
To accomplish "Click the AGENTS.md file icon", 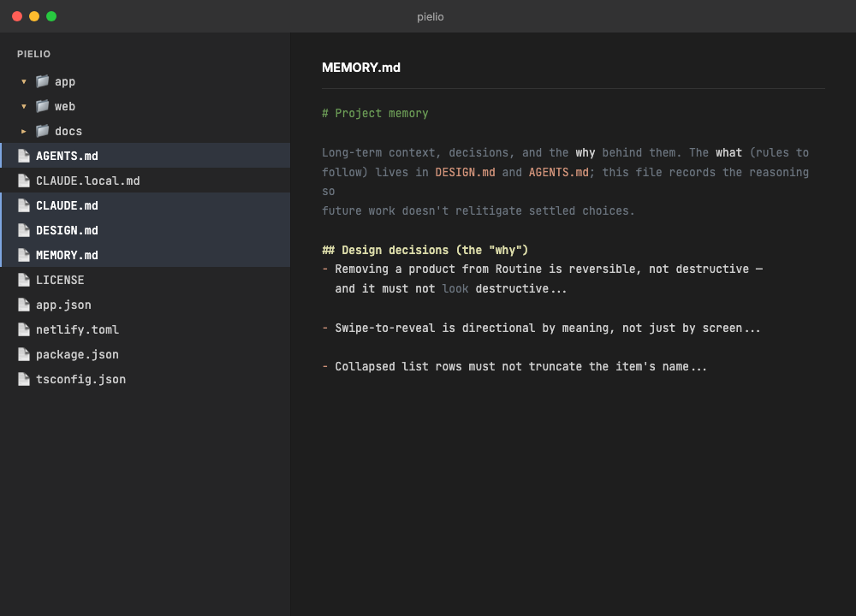I will coord(23,156).
